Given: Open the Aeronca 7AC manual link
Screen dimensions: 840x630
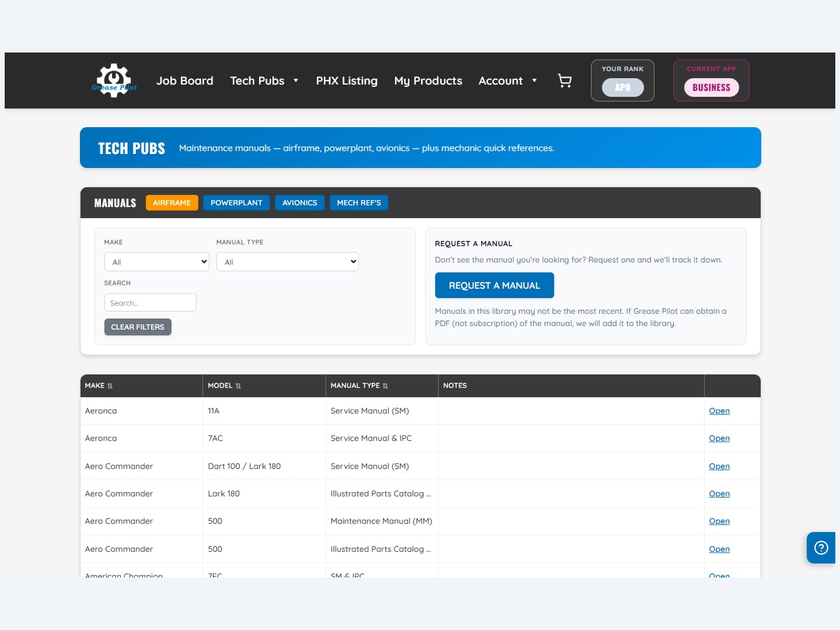Looking at the screenshot, I should [x=719, y=438].
